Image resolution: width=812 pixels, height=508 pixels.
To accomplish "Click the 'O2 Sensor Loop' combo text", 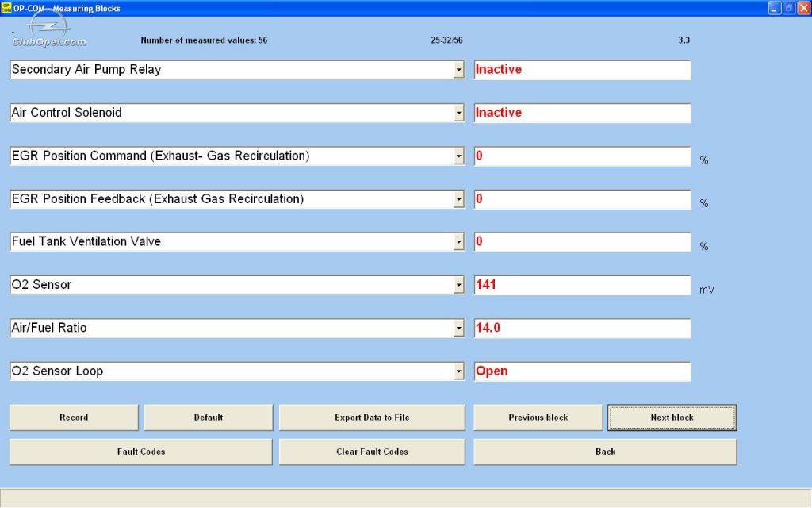I will click(57, 371).
